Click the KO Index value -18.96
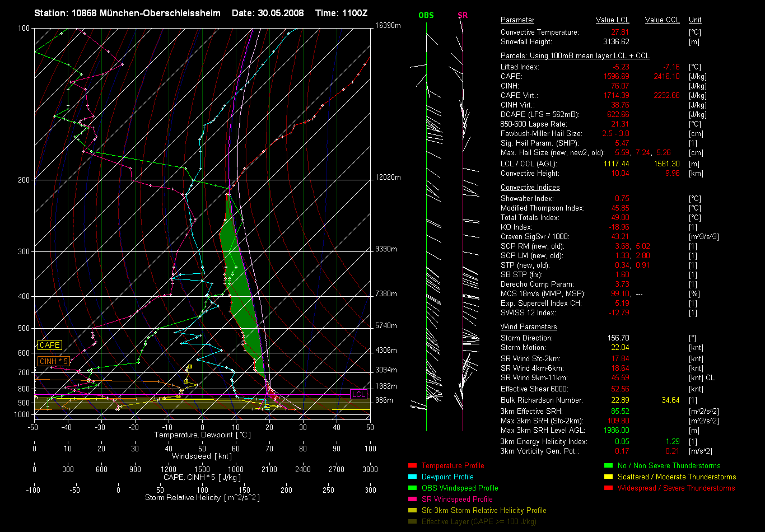Screen dimensions: 765x532 click(619, 227)
